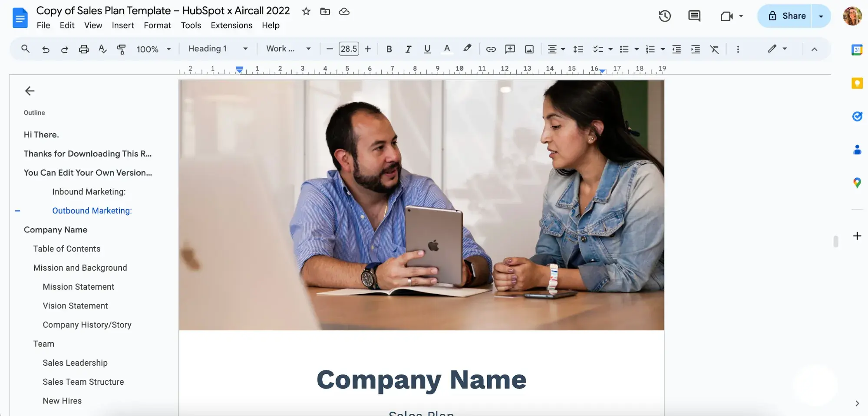Start a video call with Meet icon
The height and width of the screenshot is (416, 868).
[726, 16]
